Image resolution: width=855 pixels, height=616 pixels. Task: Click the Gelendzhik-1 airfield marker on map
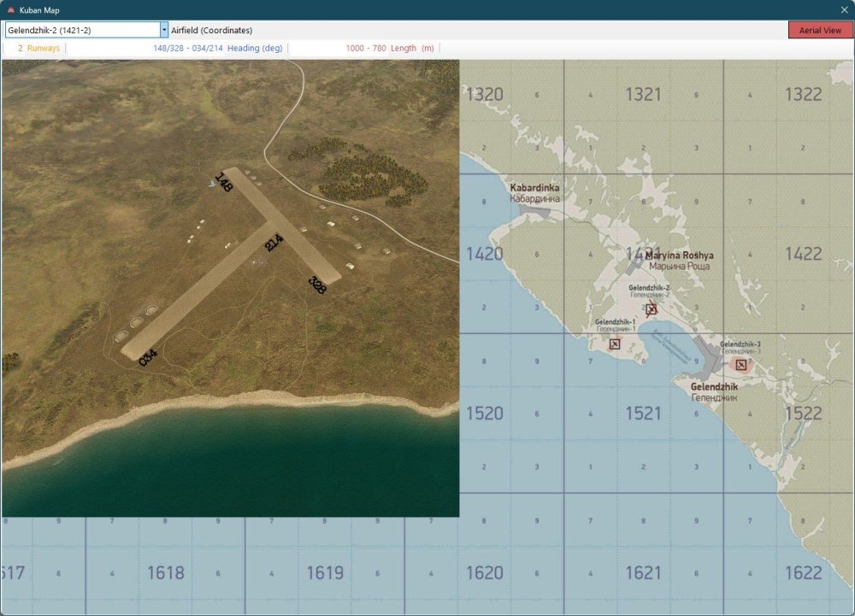click(x=614, y=344)
